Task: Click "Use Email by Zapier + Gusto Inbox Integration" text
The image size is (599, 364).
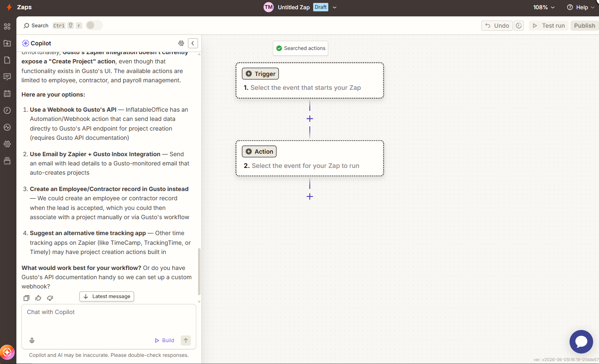Action: (x=95, y=154)
